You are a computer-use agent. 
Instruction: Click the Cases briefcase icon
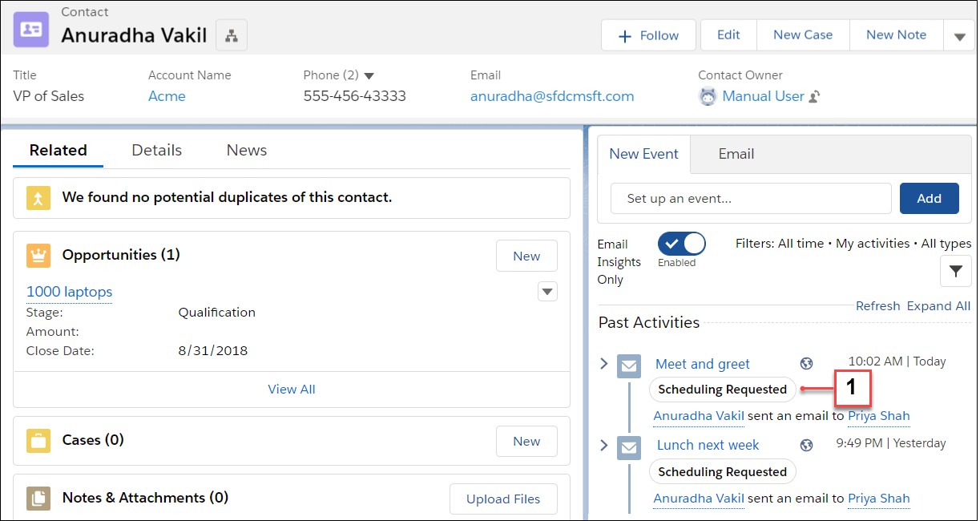(38, 440)
